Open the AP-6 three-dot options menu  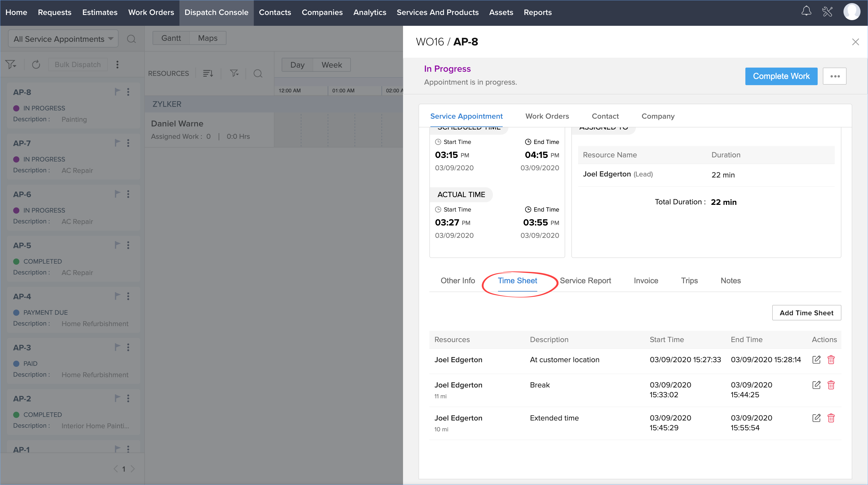[128, 194]
